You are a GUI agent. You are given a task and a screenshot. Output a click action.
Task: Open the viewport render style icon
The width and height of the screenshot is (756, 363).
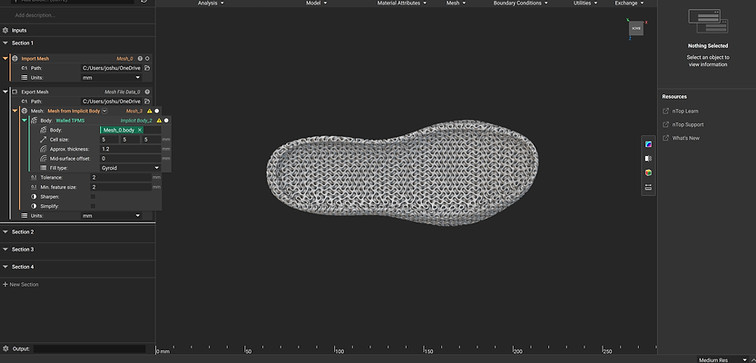[648, 144]
